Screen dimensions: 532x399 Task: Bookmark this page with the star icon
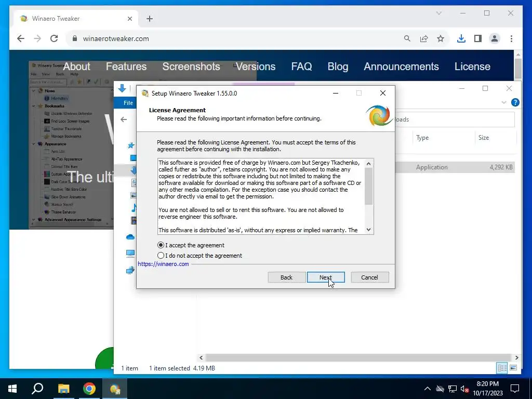(441, 38)
